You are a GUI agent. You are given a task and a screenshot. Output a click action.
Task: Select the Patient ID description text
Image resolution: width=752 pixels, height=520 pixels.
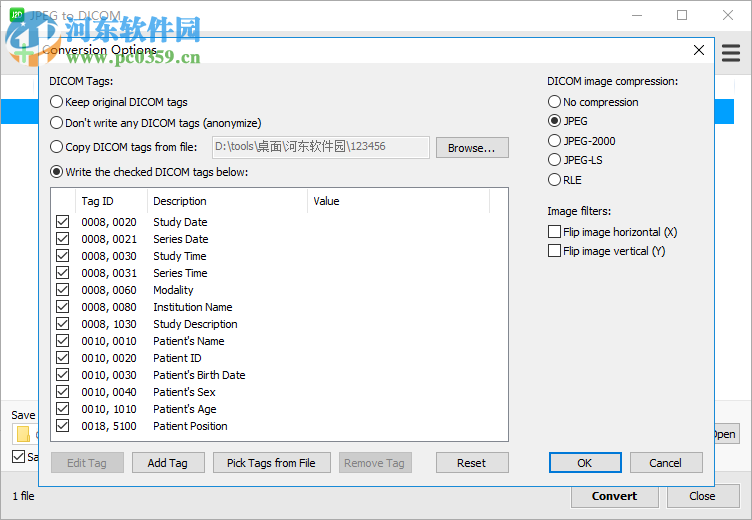tap(177, 358)
